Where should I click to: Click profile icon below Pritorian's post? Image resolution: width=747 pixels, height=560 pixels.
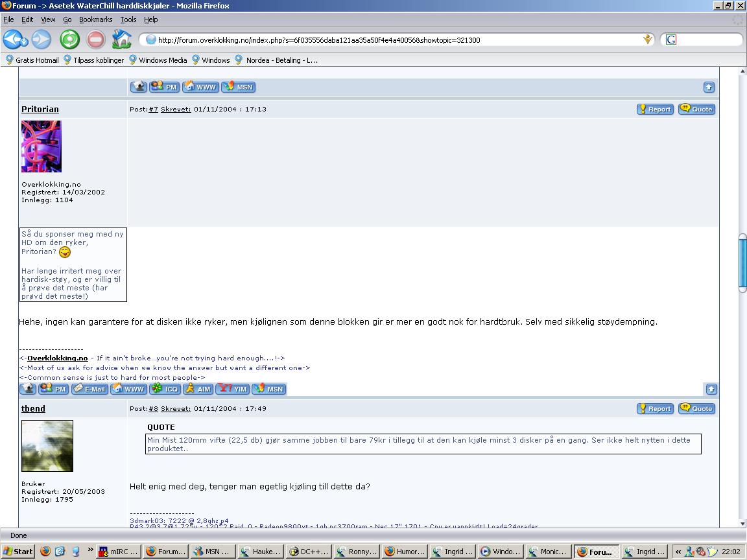click(x=28, y=389)
